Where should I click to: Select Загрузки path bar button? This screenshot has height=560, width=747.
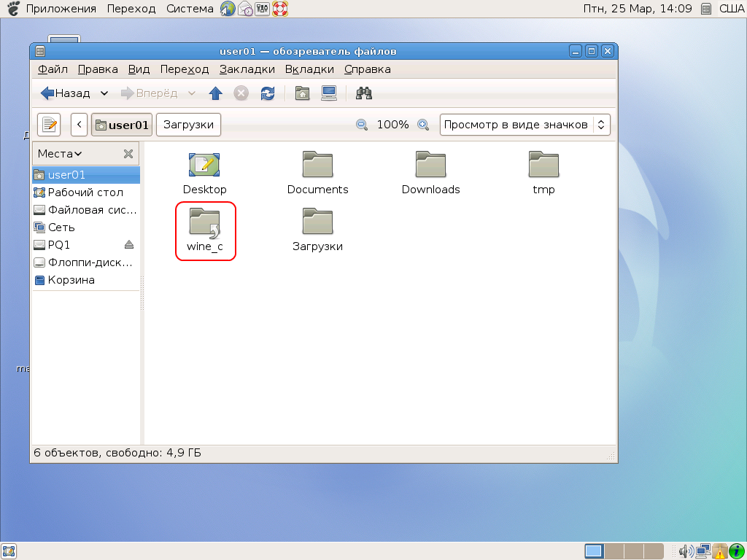(189, 125)
